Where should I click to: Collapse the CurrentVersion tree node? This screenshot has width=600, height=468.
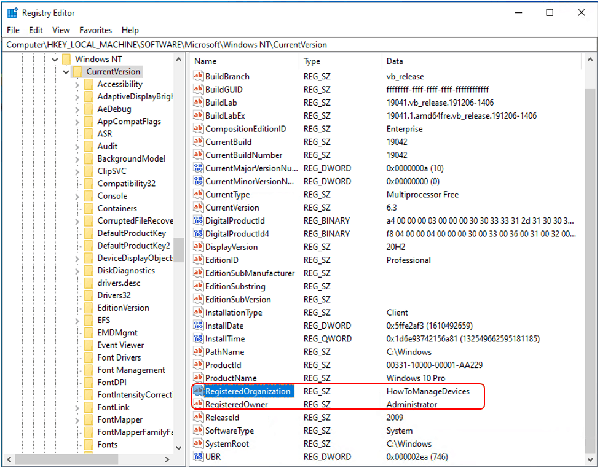click(65, 72)
